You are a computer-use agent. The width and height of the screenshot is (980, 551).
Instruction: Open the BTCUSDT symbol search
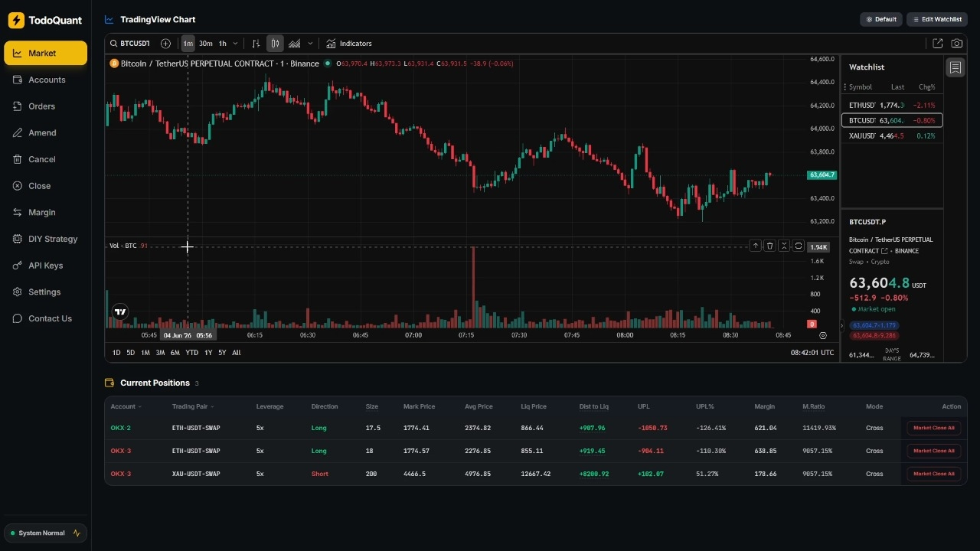[129, 44]
